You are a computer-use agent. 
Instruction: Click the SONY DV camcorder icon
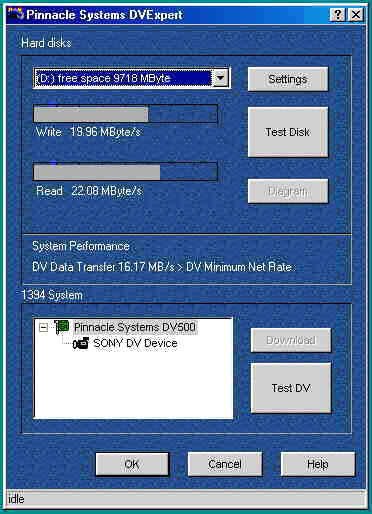(x=81, y=343)
